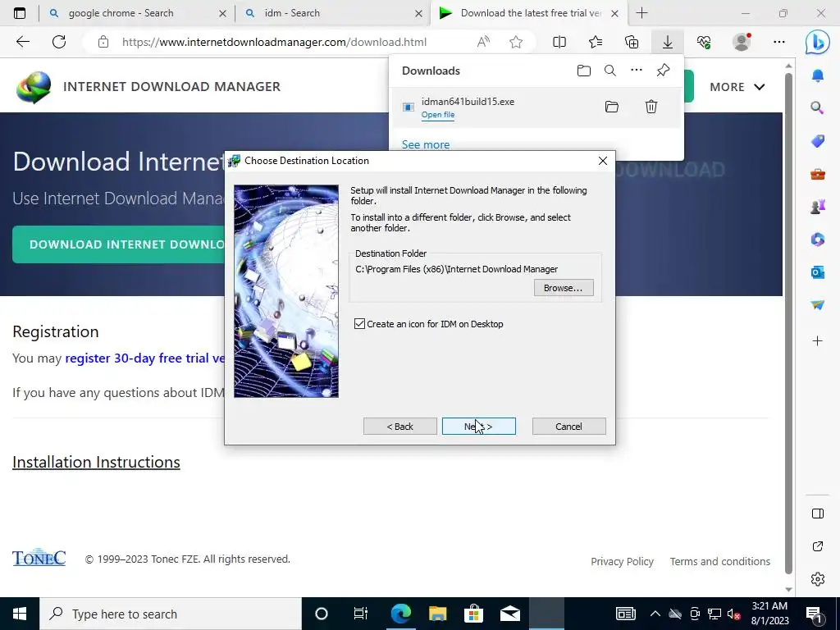Pin the Downloads panel
840x630 pixels.
pyautogui.click(x=663, y=71)
